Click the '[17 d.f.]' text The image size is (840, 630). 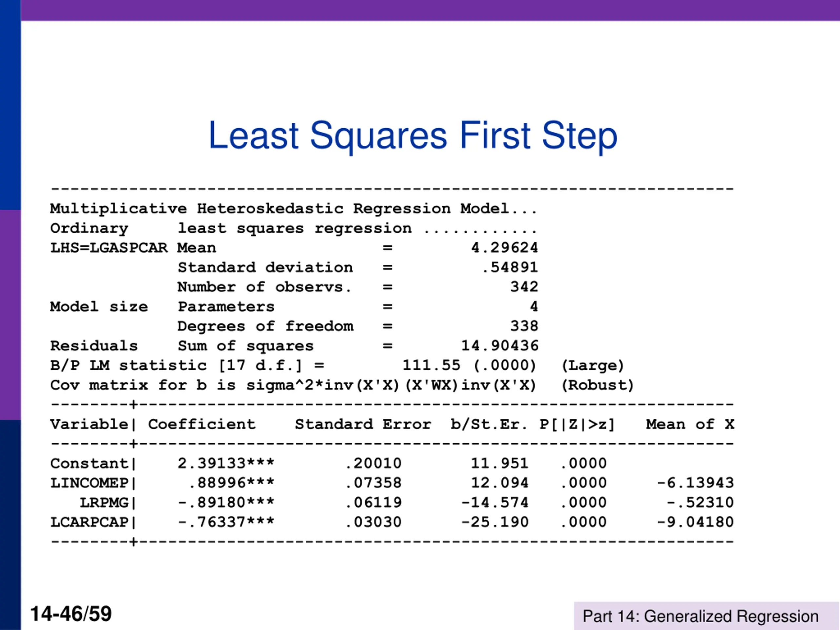coord(260,366)
